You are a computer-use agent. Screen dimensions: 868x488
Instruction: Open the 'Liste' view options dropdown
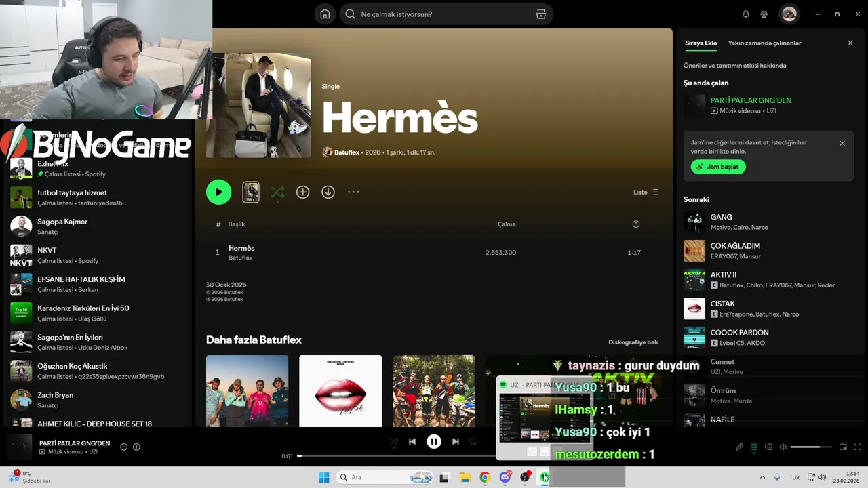646,192
